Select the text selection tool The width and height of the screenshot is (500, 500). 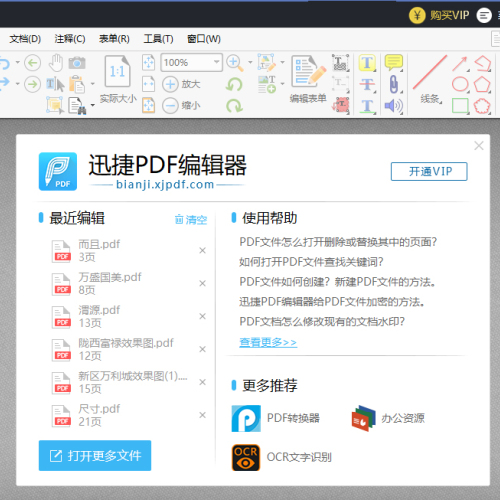[55, 84]
